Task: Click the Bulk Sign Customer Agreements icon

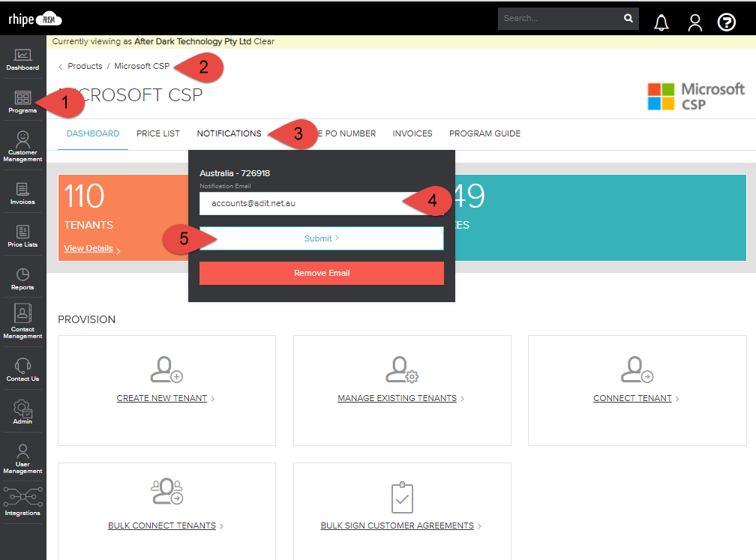Action: pos(402,497)
